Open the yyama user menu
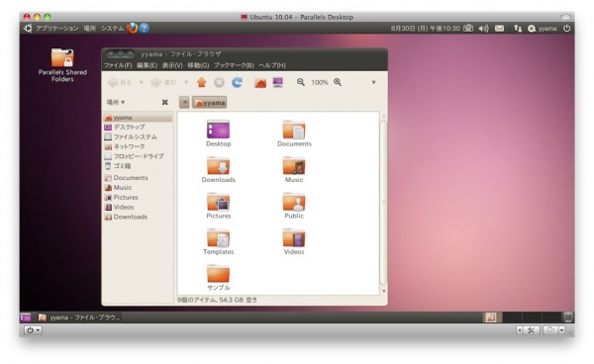594x364 pixels. 543,29
